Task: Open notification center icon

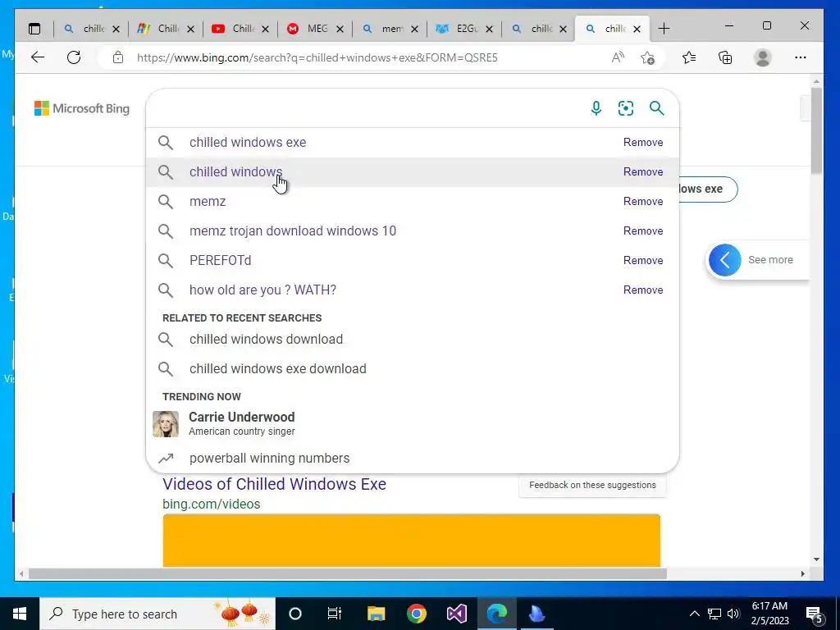Action: (x=814, y=614)
